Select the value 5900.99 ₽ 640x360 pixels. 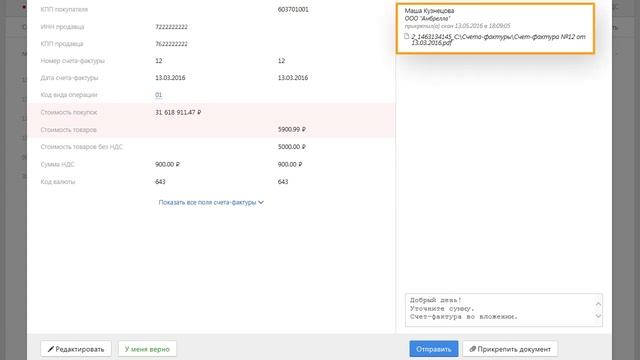click(x=292, y=129)
